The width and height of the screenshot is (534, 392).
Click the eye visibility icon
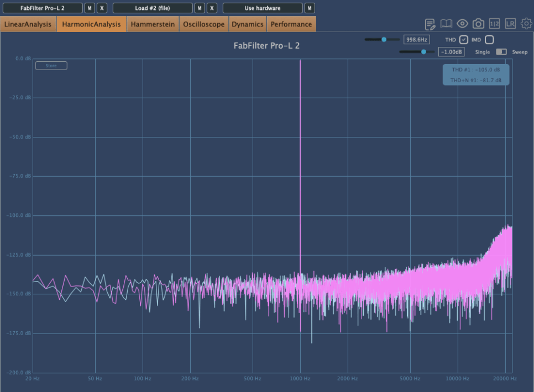point(462,24)
